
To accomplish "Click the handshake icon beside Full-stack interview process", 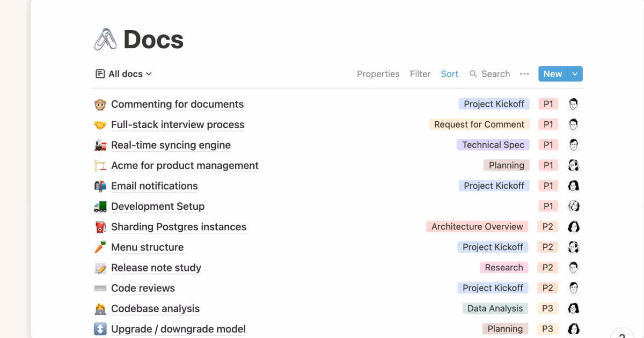I will (x=100, y=124).
